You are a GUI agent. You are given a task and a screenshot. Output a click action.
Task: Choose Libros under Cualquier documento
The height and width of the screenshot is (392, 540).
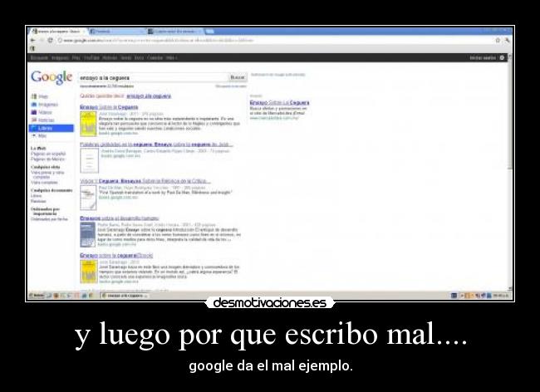pos(36,196)
